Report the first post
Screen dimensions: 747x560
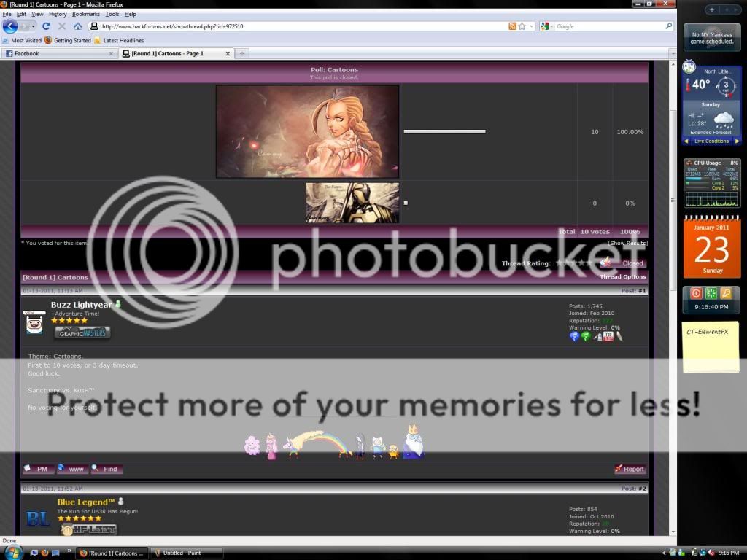click(630, 469)
